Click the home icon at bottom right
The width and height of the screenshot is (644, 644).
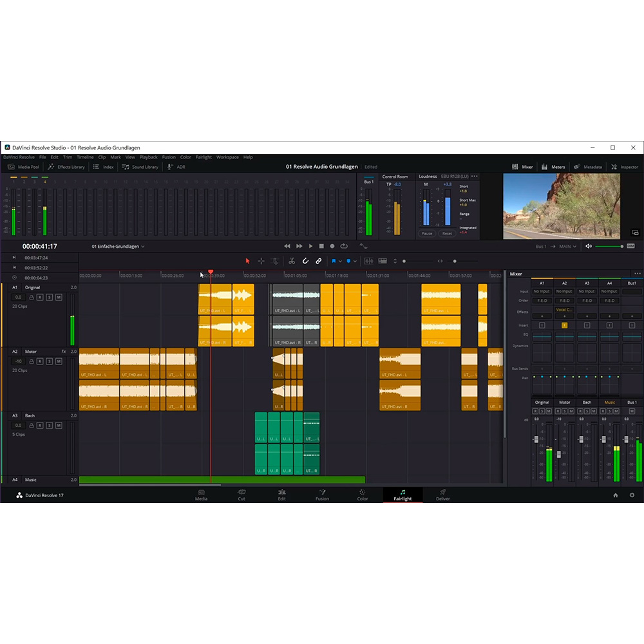coord(615,495)
